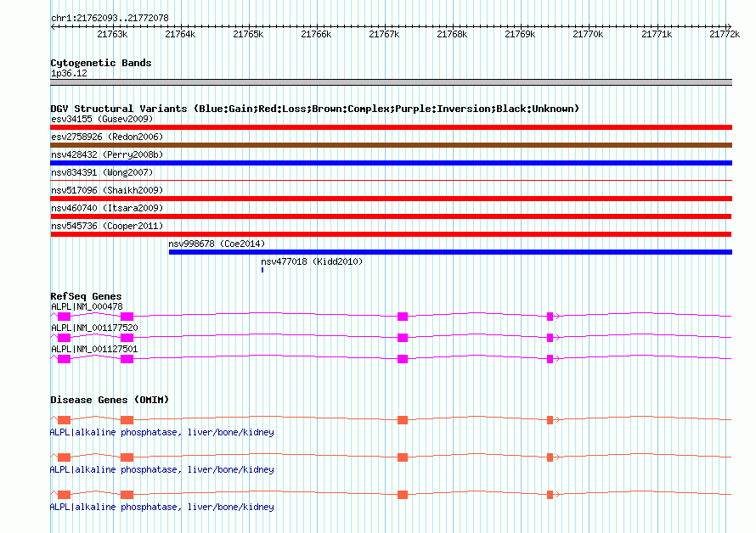Click the 21769k ruler label
Image resolution: width=756 pixels, height=533 pixels.
[x=520, y=34]
